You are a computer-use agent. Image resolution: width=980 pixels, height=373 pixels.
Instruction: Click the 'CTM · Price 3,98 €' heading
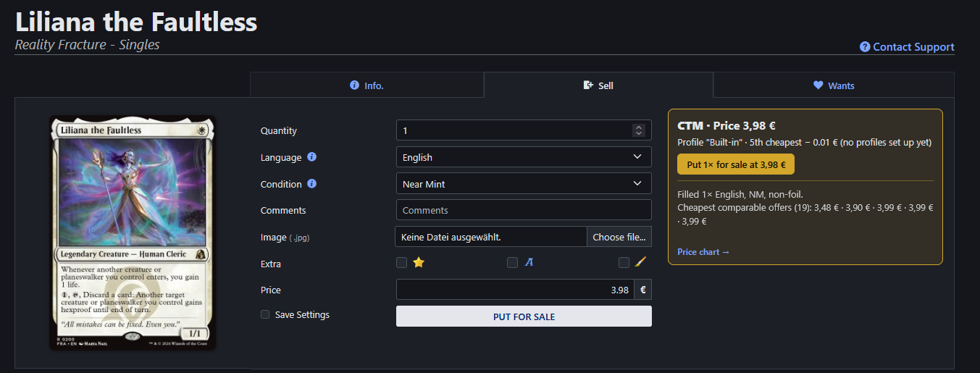pos(726,125)
